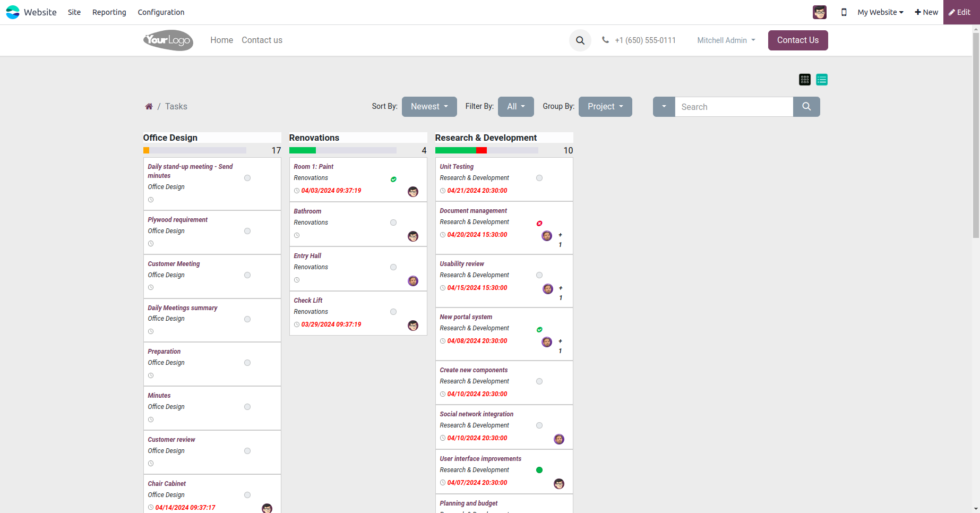
Task: Click the phone number +1 (650) 555-0111
Action: 646,40
